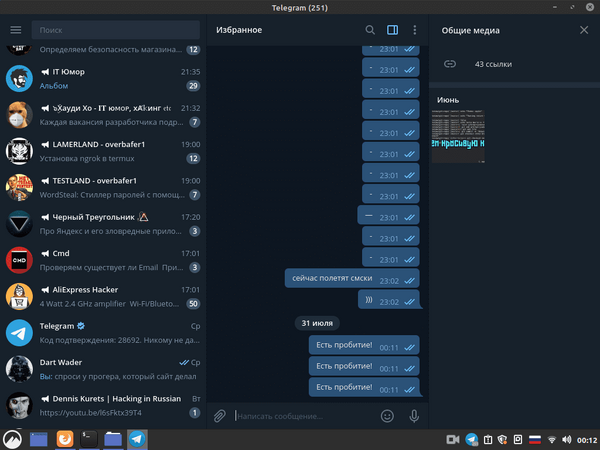
Task: Click the 31 июля date separator
Action: pyautogui.click(x=317, y=323)
